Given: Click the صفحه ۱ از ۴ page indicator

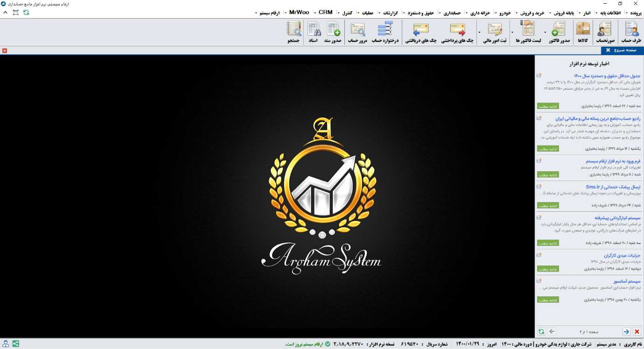Looking at the screenshot, I should click(x=589, y=332).
